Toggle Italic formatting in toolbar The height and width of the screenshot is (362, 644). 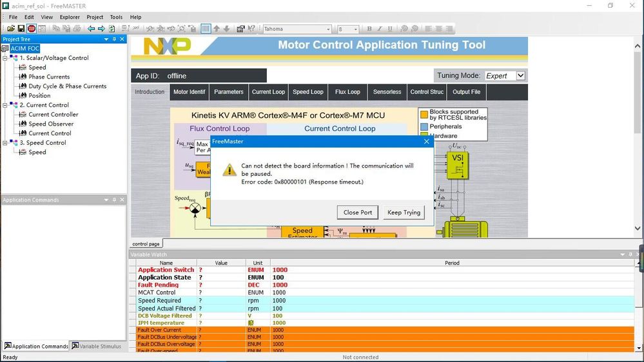click(x=380, y=29)
